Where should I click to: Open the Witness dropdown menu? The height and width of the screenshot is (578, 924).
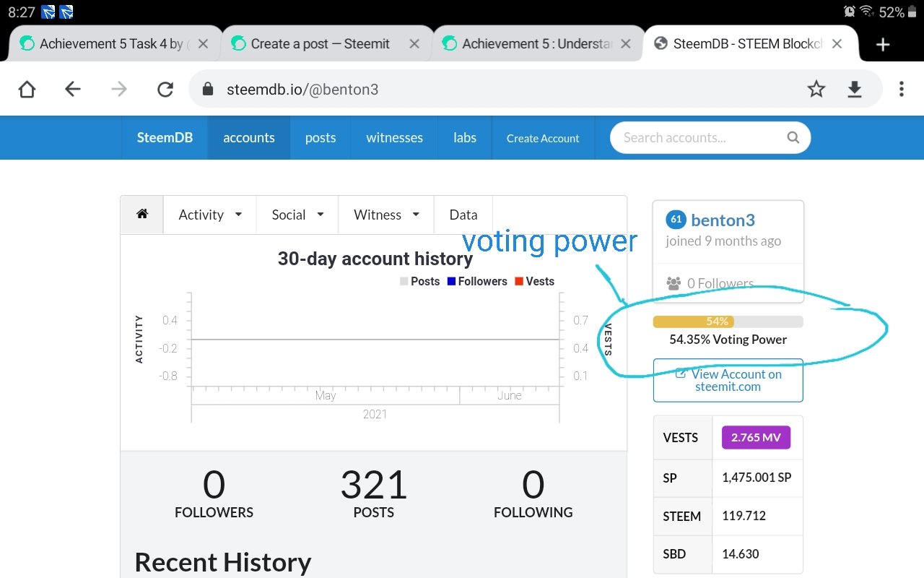[386, 215]
